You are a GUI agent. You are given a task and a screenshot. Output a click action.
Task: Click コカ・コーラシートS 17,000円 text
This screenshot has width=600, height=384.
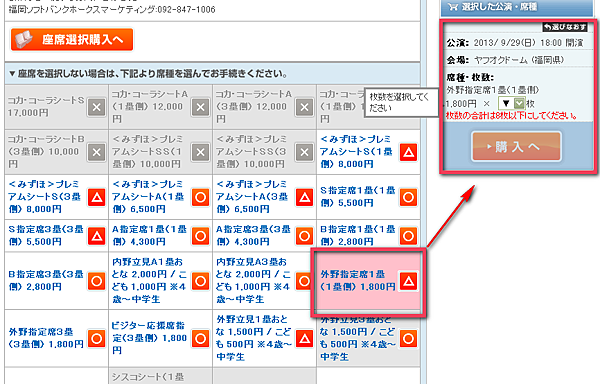(x=46, y=106)
